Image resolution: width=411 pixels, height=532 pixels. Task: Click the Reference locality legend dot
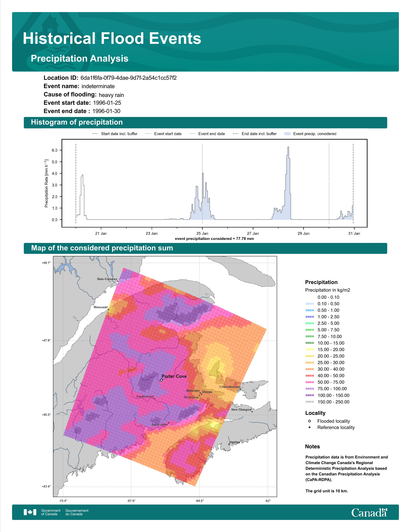309,427
